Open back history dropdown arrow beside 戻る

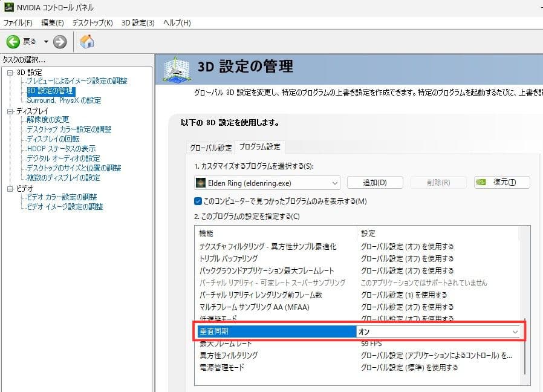click(x=46, y=42)
